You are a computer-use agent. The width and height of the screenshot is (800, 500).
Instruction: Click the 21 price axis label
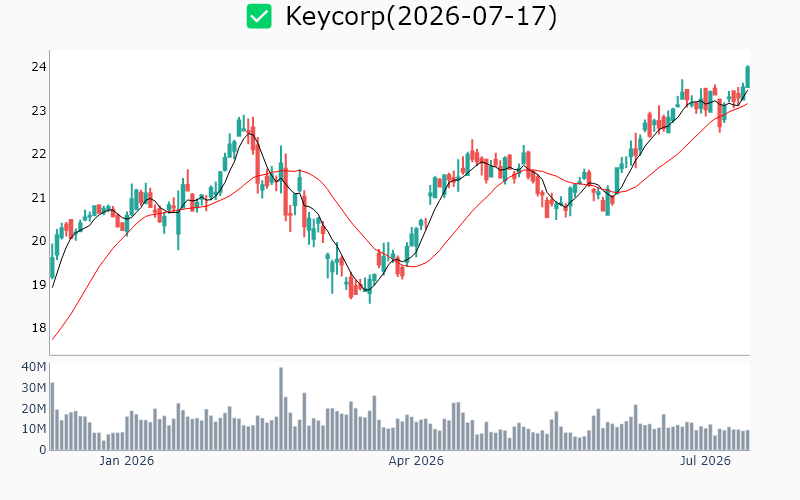[39, 197]
